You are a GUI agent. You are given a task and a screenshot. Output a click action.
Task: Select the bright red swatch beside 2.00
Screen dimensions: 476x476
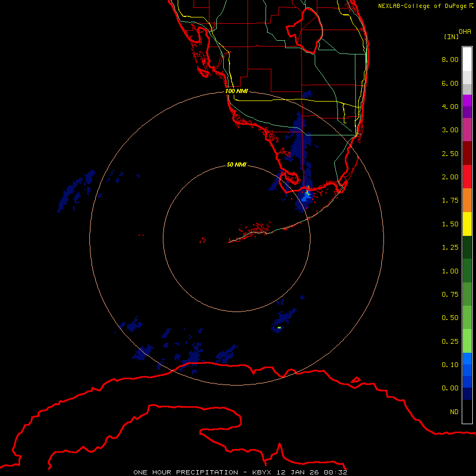click(x=467, y=177)
